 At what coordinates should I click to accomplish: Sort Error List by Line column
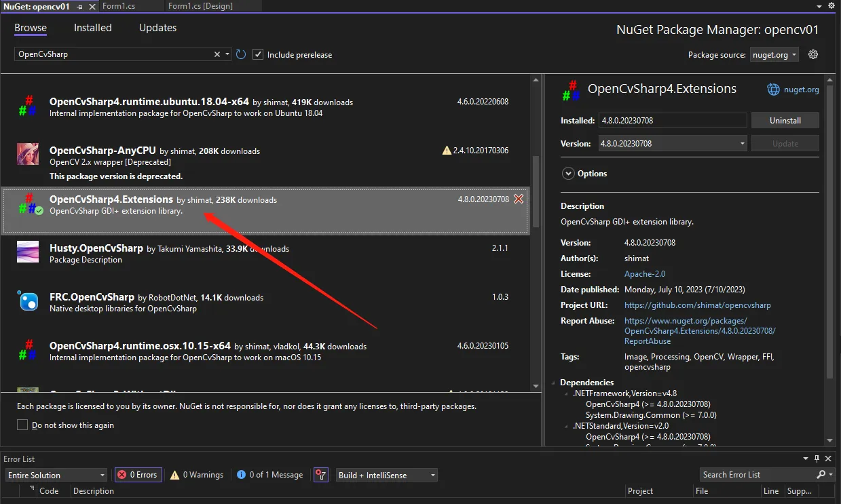pyautogui.click(x=771, y=491)
